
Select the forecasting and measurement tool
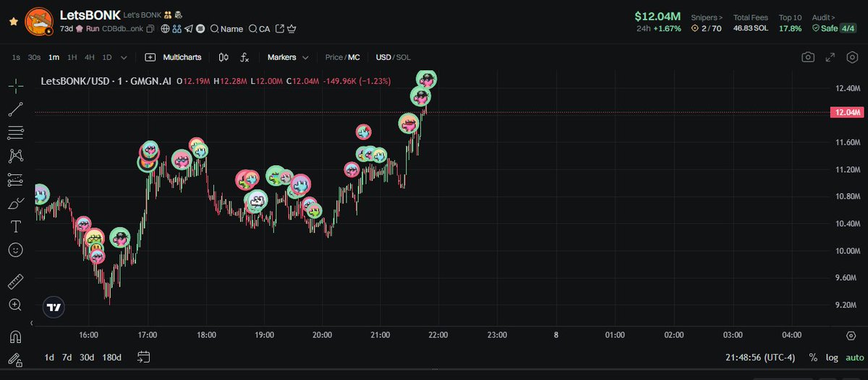(15, 180)
